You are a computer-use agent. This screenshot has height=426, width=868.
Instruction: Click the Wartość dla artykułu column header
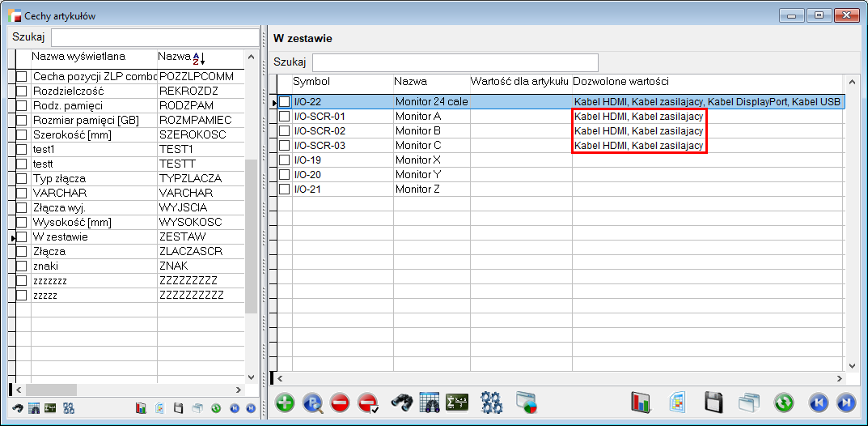(521, 82)
